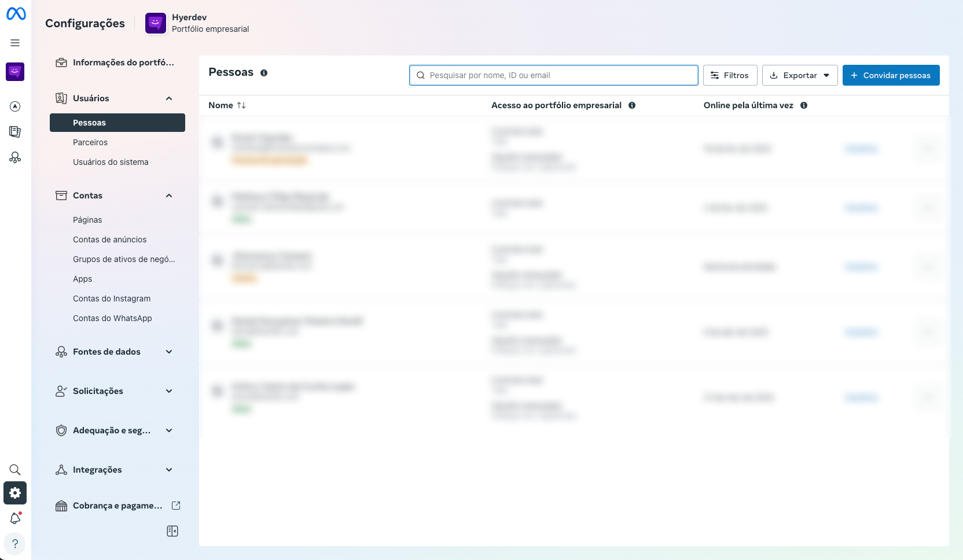Toggle the sidebar collapse panel icon
The image size is (963, 560).
pyautogui.click(x=172, y=531)
